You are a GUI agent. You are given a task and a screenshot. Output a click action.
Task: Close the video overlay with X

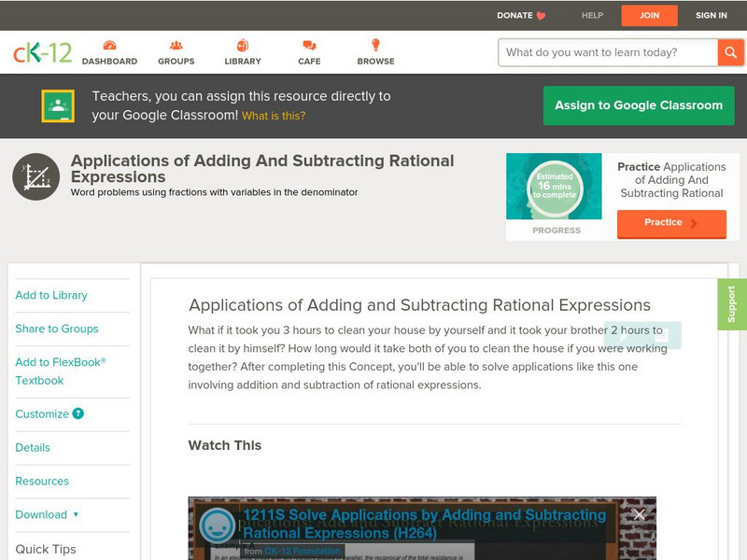[639, 514]
